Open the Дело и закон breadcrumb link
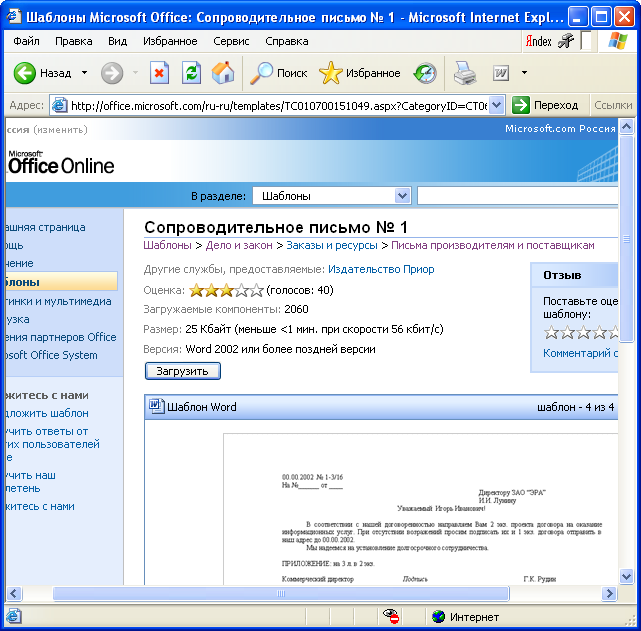This screenshot has width=641, height=631. (239, 245)
